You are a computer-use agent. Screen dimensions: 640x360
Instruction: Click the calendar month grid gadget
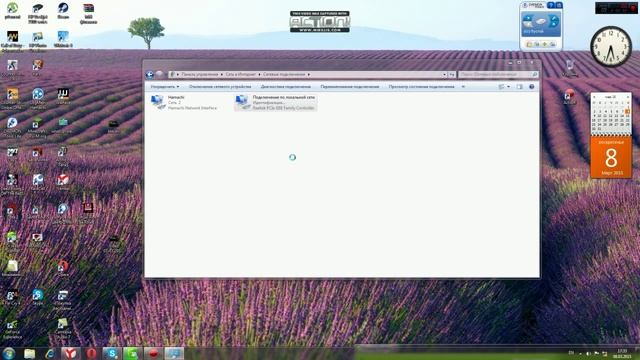click(x=611, y=113)
